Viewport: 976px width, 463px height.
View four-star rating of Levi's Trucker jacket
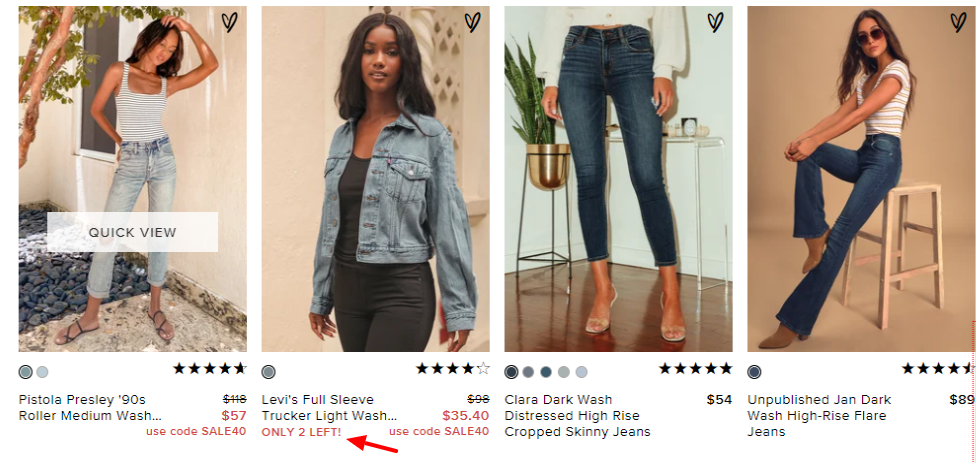pos(453,368)
